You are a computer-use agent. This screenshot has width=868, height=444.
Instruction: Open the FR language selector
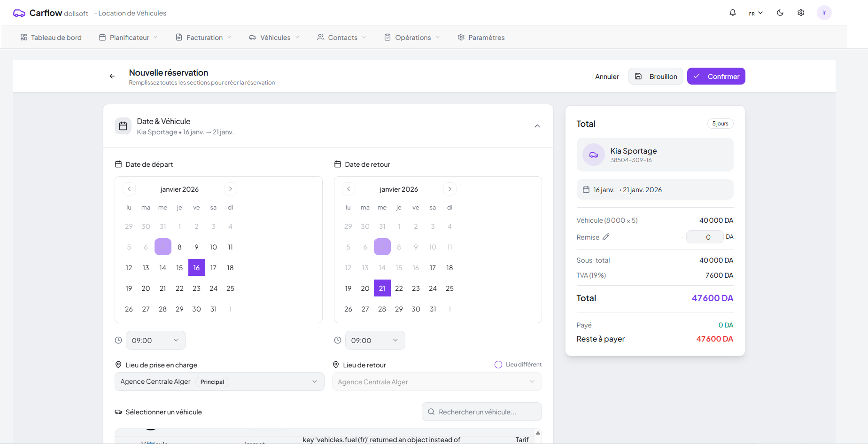click(x=755, y=13)
